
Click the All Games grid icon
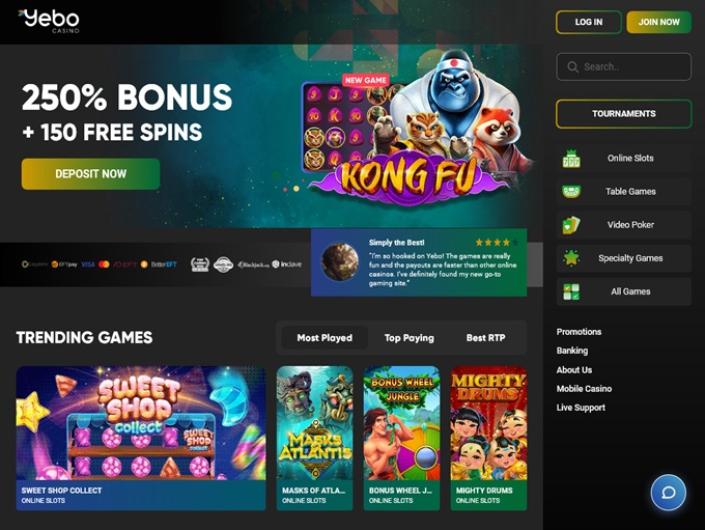pyautogui.click(x=571, y=291)
